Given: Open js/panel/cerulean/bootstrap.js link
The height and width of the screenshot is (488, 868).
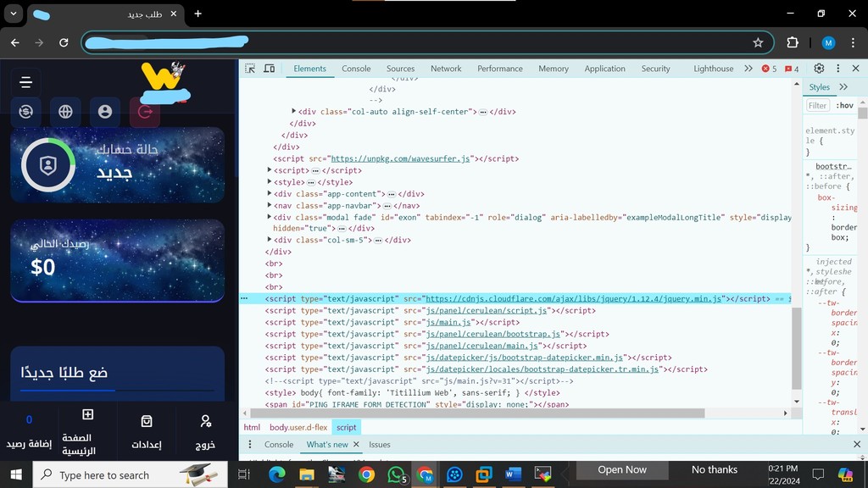Looking at the screenshot, I should (493, 334).
